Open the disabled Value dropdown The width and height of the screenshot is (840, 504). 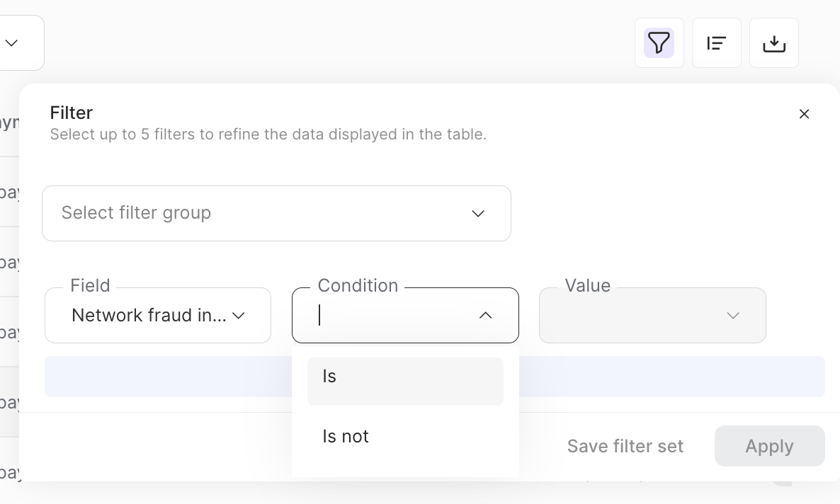[x=637, y=316]
